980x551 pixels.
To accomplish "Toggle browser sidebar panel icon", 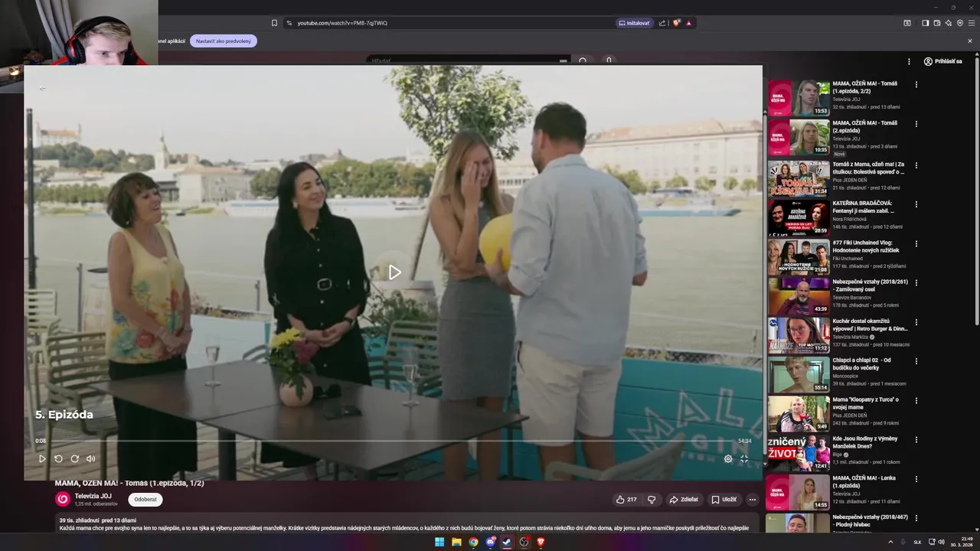I will 925,23.
